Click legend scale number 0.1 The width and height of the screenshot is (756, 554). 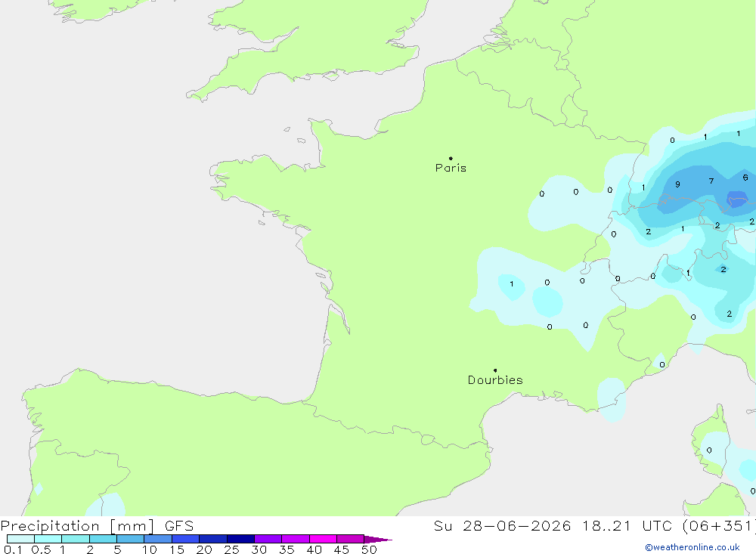13,549
